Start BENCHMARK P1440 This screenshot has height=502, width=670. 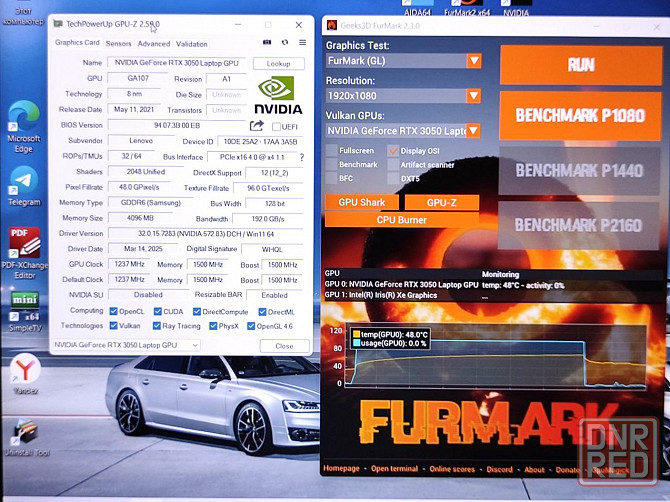pos(579,170)
